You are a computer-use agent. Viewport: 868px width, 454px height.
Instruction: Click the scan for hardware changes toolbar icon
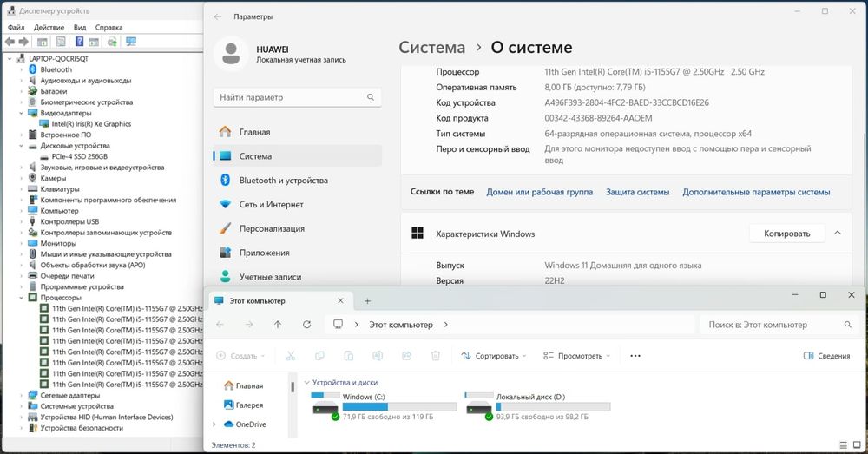pyautogui.click(x=131, y=42)
